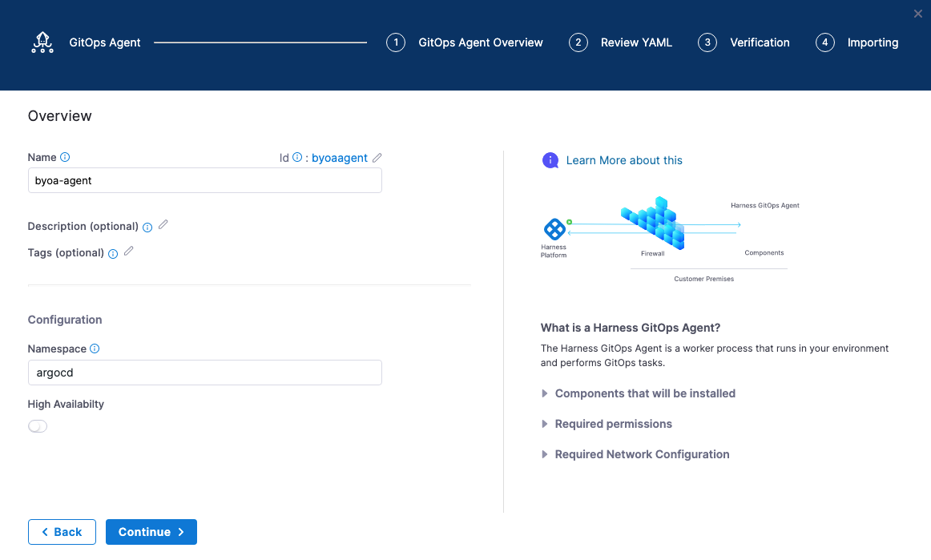Go to the Review YAML step
This screenshot has width=931, height=560.
(x=621, y=42)
